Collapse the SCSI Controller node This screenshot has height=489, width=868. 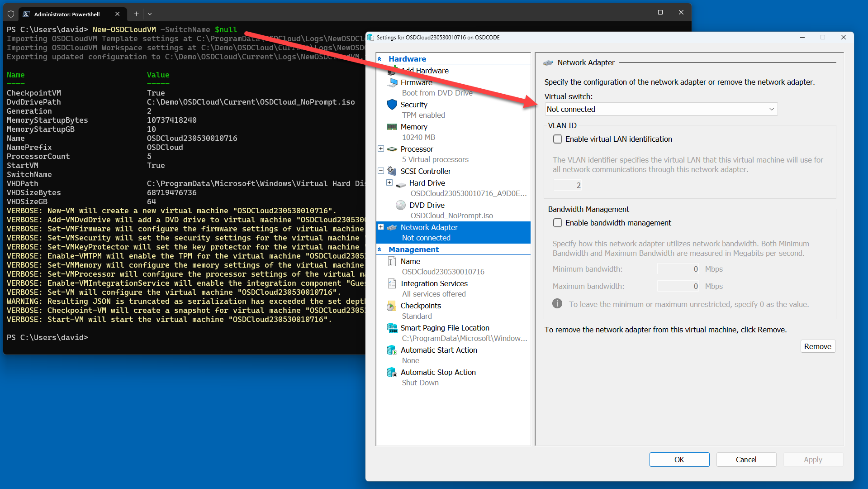(x=381, y=171)
